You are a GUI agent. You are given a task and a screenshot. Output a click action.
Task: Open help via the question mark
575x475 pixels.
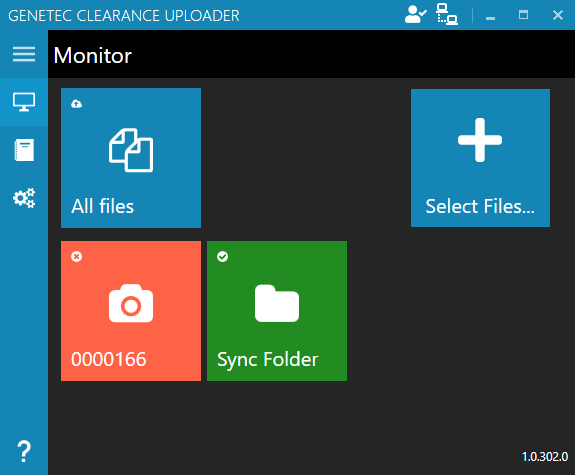(x=24, y=451)
